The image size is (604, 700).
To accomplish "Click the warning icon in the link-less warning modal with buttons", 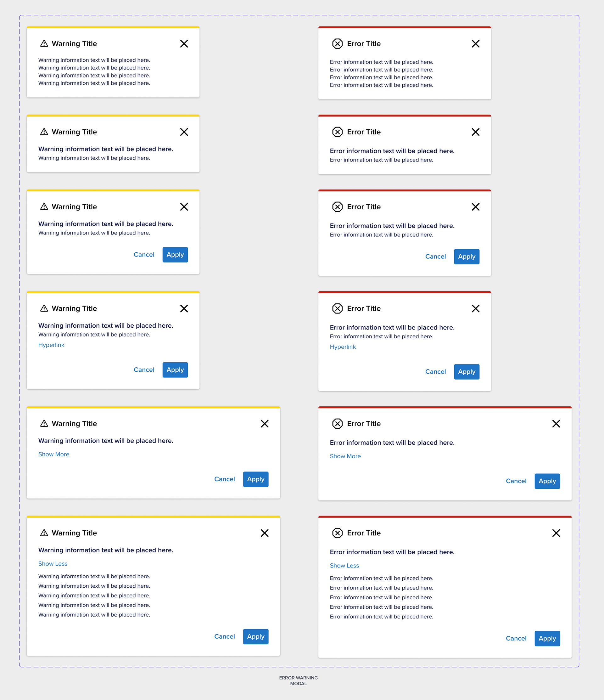I will click(44, 207).
